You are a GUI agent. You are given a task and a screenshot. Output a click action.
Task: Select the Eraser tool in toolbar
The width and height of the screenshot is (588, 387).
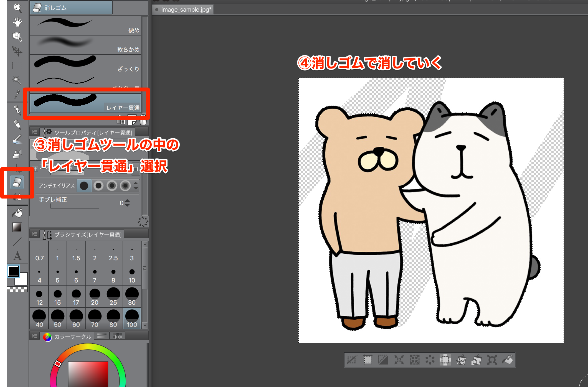pyautogui.click(x=17, y=182)
